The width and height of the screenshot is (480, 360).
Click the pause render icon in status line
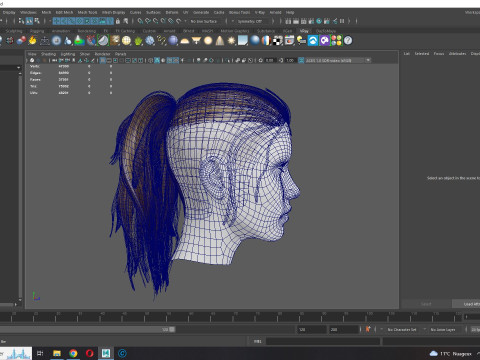(342, 21)
